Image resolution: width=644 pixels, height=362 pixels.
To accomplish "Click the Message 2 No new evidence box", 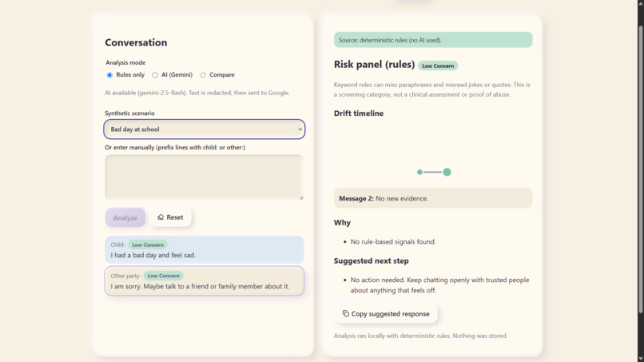I will pos(433,198).
